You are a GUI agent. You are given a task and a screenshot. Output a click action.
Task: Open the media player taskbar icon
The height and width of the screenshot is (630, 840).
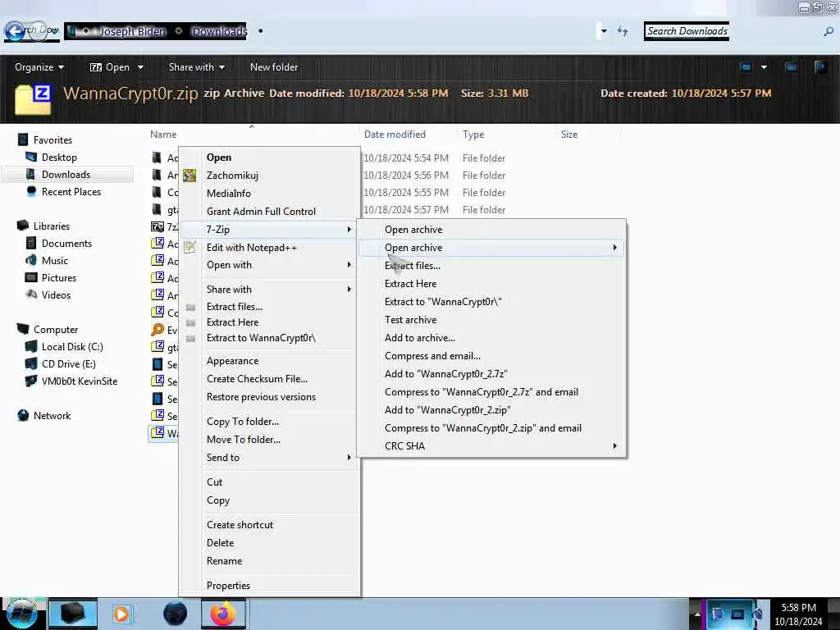coord(121,614)
